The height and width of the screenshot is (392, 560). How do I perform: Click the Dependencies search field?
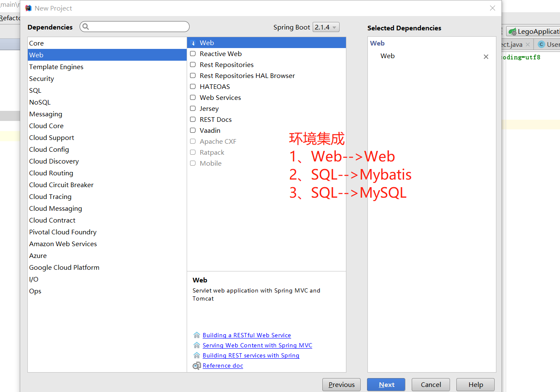[x=134, y=27]
